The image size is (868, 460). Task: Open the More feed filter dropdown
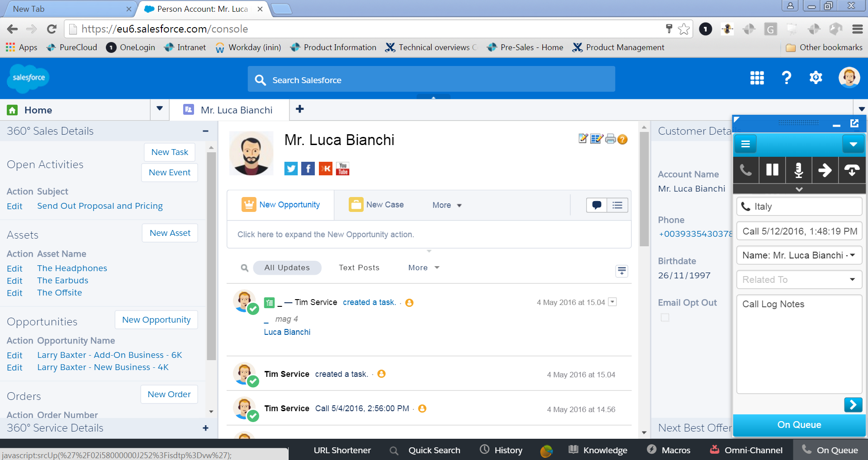[x=424, y=268]
